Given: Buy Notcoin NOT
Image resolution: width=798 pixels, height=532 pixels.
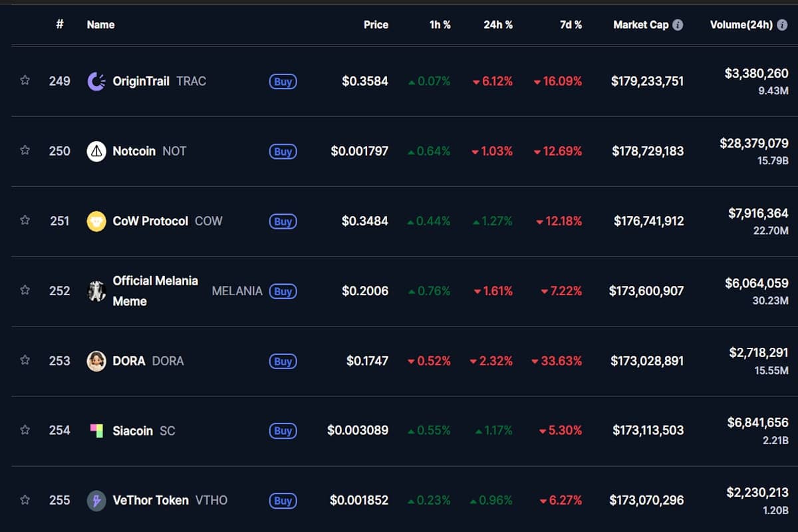Looking at the screenshot, I should 283,152.
